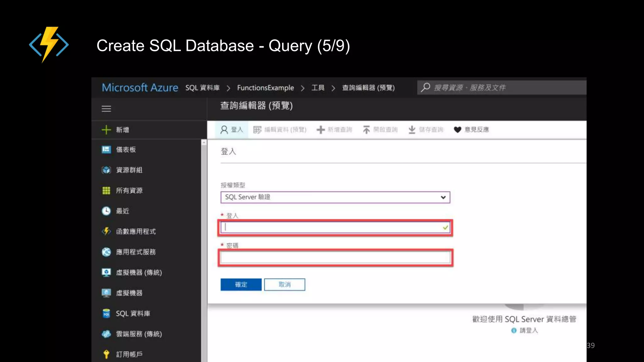Cancel login with 取消 button
This screenshot has height=362, width=644.
click(285, 284)
